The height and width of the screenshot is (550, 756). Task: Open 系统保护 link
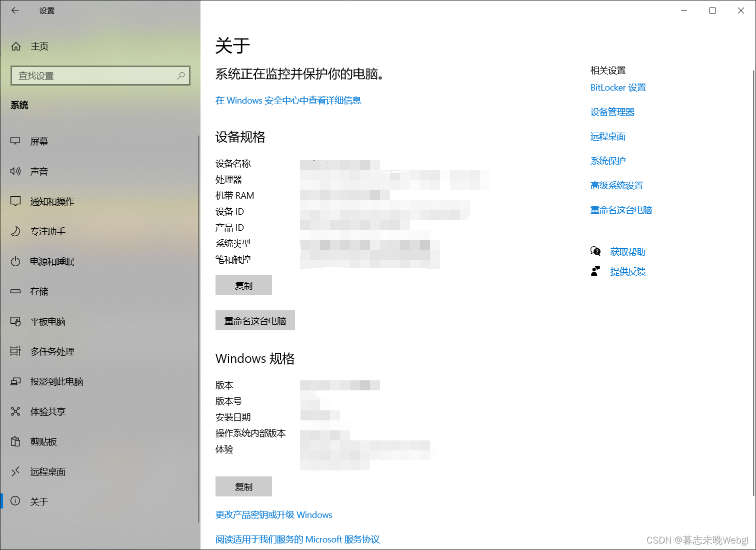click(x=608, y=161)
